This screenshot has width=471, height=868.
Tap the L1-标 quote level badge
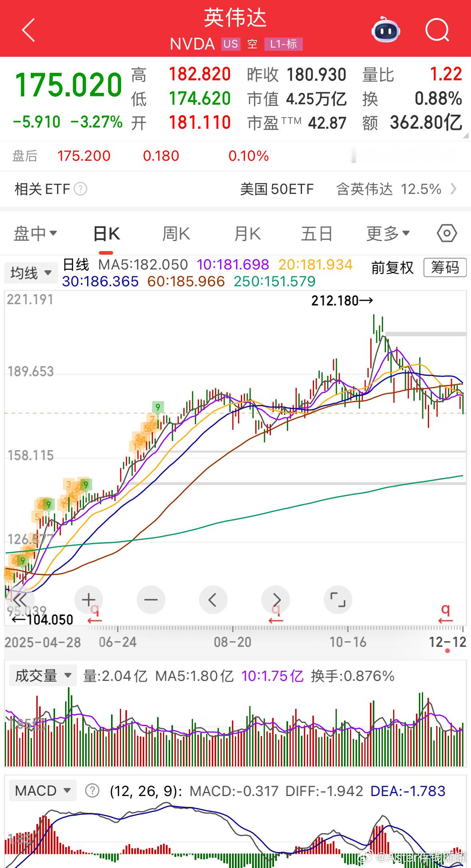click(x=284, y=44)
